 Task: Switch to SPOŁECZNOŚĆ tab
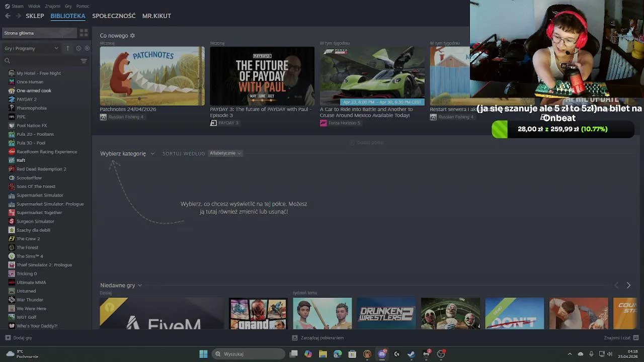click(x=114, y=16)
